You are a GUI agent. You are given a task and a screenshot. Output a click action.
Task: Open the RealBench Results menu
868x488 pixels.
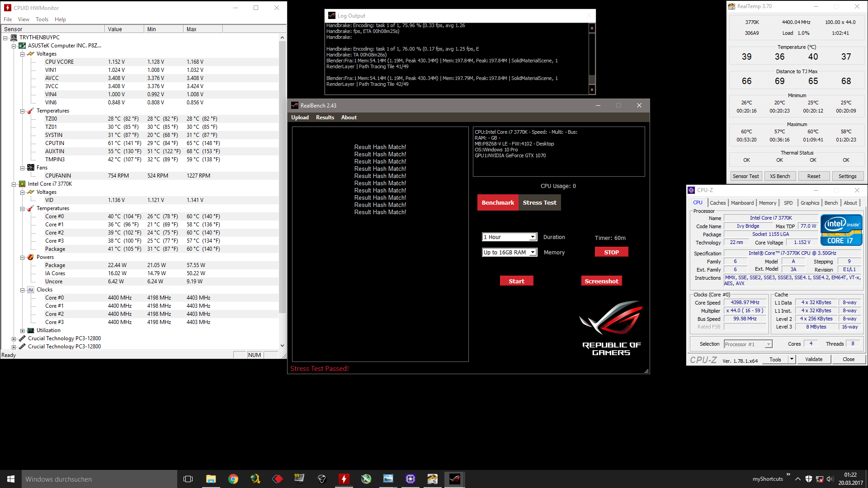325,117
